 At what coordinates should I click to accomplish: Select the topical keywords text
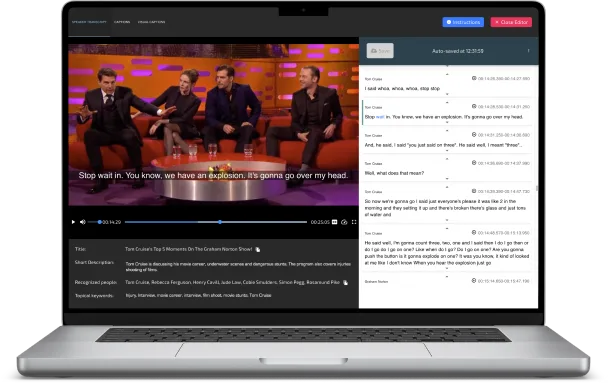point(198,296)
